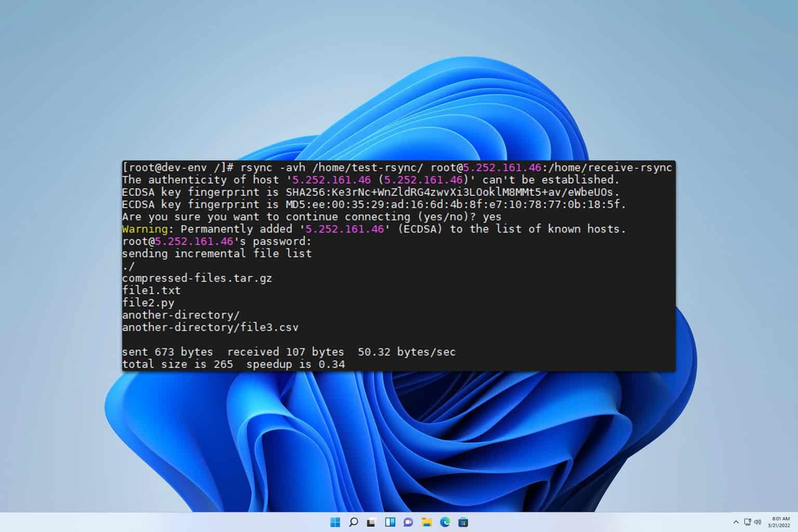Click the 'continue connecting (yes/no)' line
Image resolution: width=798 pixels, height=532 pixels.
click(312, 217)
